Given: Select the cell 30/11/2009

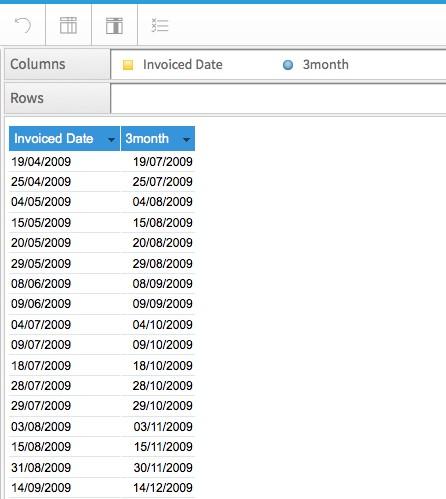Looking at the screenshot, I should point(163,468).
